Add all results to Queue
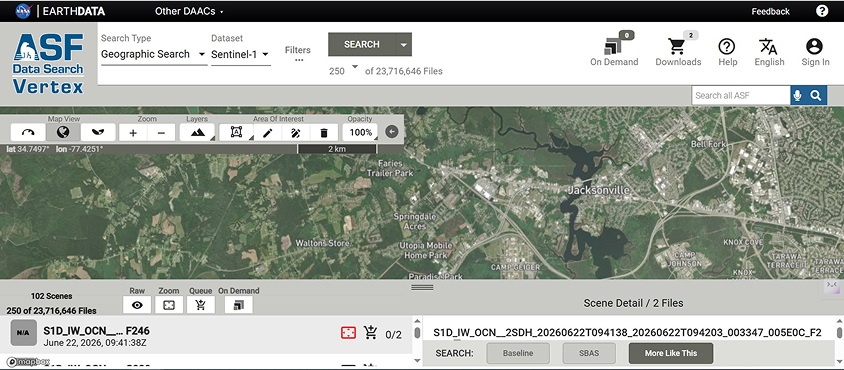844x370 pixels. 201,305
